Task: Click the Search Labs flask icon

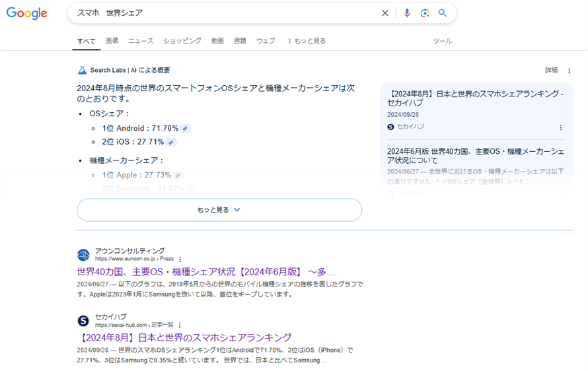Action: coord(82,70)
